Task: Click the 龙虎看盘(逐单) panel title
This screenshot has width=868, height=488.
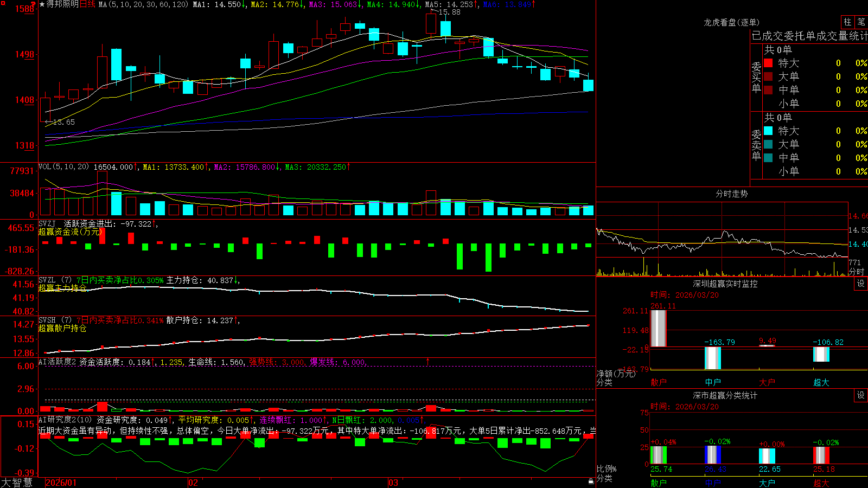Action: [731, 22]
